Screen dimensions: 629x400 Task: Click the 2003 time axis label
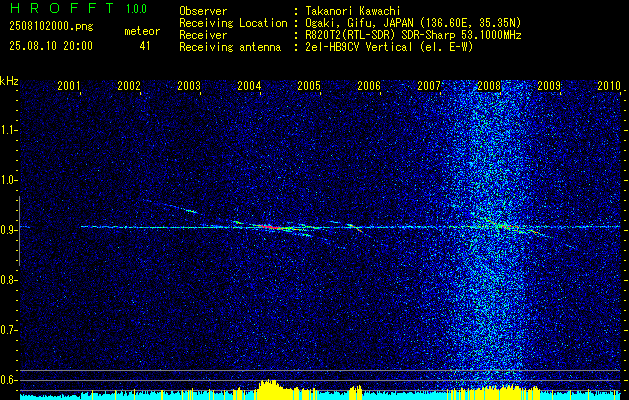click(189, 85)
